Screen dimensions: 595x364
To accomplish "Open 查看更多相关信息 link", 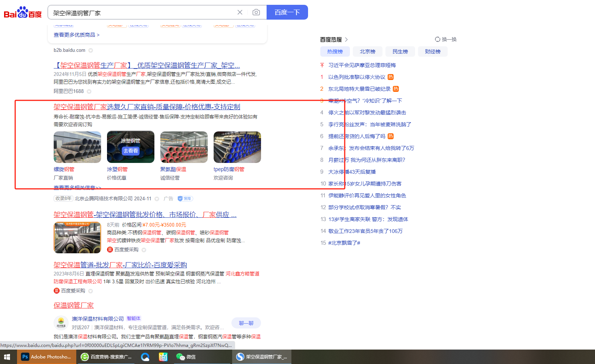I will point(77,188).
